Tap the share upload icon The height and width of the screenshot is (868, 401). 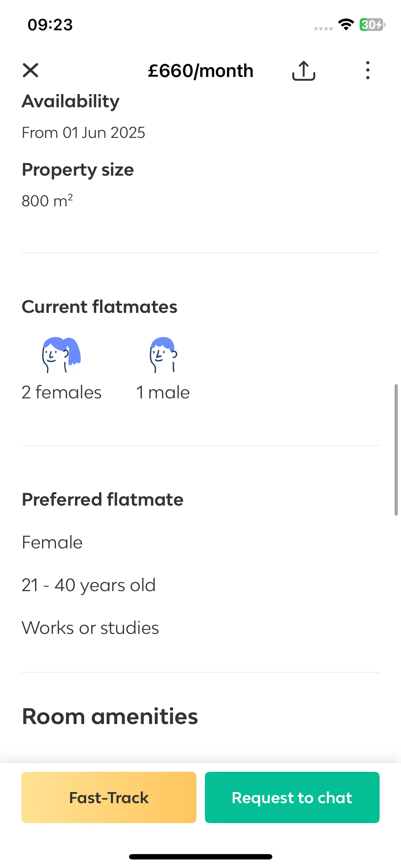(x=304, y=71)
